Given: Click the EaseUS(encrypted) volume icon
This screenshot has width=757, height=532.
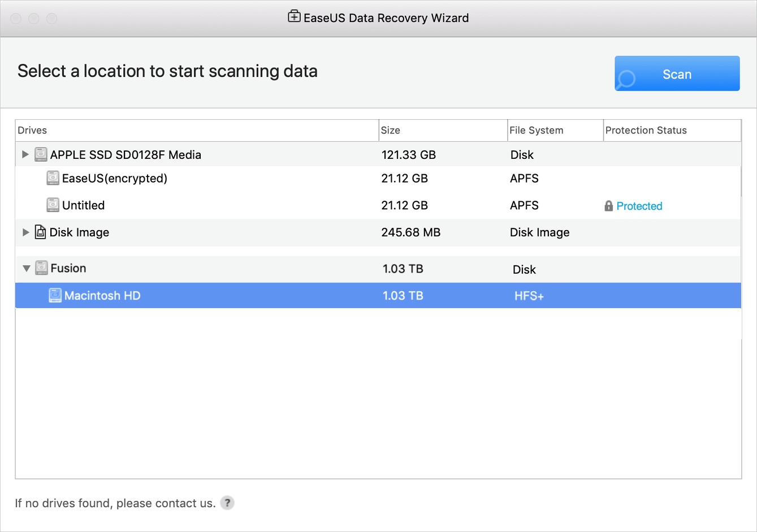Looking at the screenshot, I should (x=53, y=178).
